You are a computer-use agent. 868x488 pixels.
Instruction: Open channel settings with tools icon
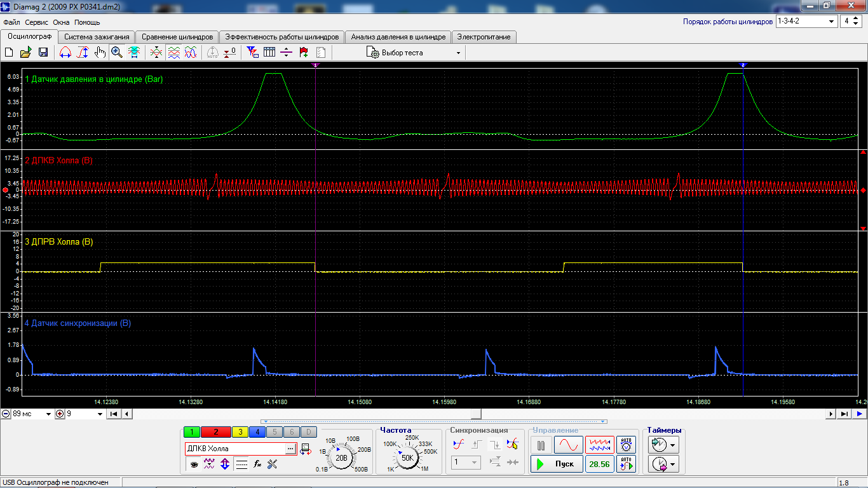click(273, 464)
